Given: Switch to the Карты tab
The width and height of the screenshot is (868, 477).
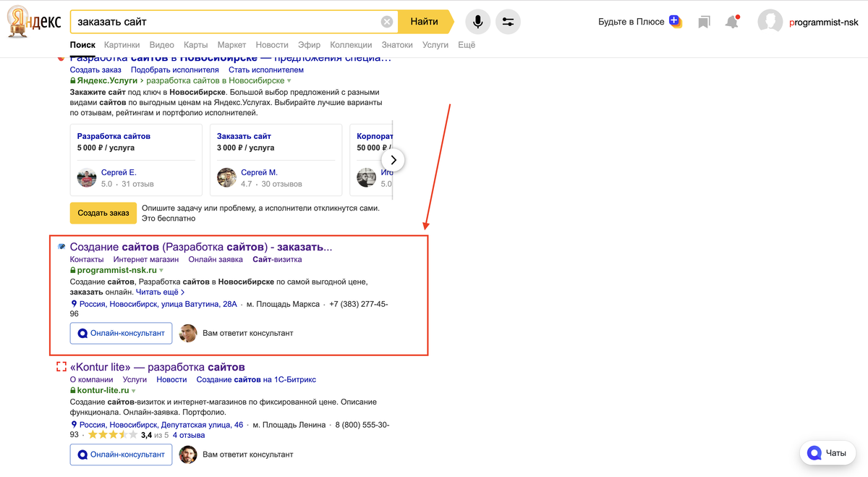Looking at the screenshot, I should 196,45.
